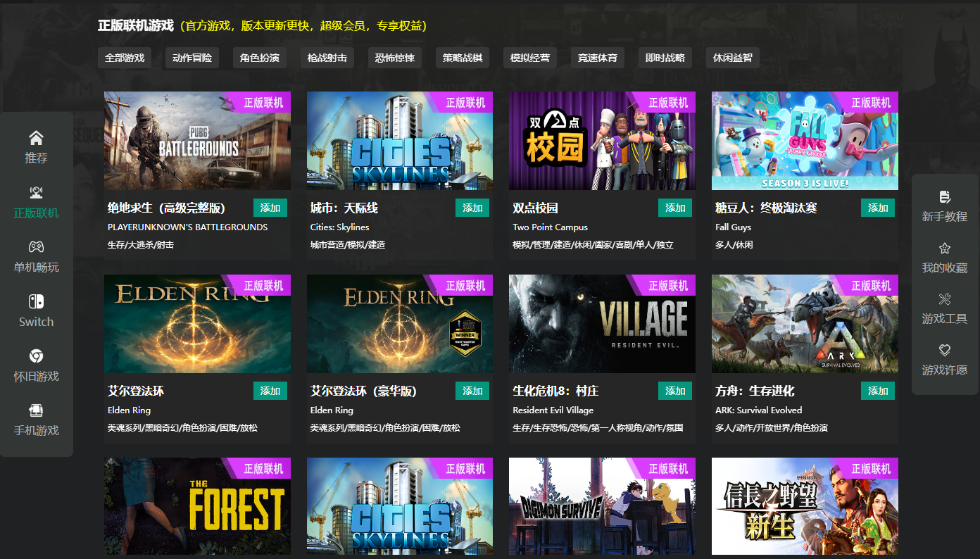
Task: Add 方舟：生存进化 with 添加 button
Action: (x=878, y=391)
